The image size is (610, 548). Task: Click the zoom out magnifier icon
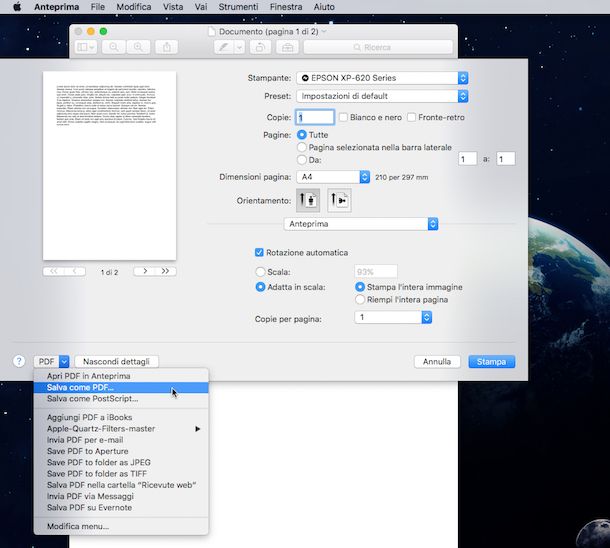coord(114,47)
